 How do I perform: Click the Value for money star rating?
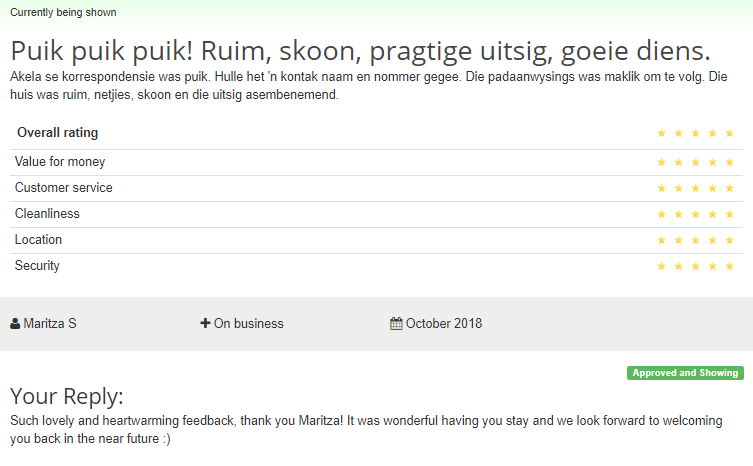click(x=695, y=162)
